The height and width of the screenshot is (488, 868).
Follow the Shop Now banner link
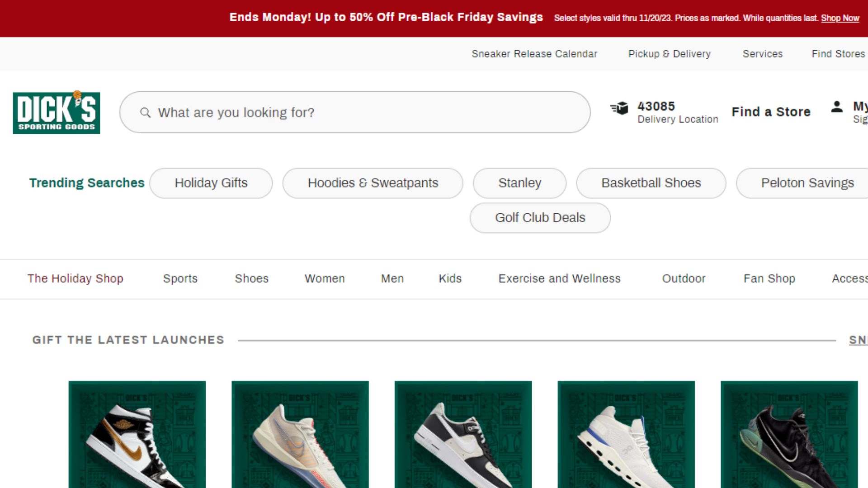point(840,18)
